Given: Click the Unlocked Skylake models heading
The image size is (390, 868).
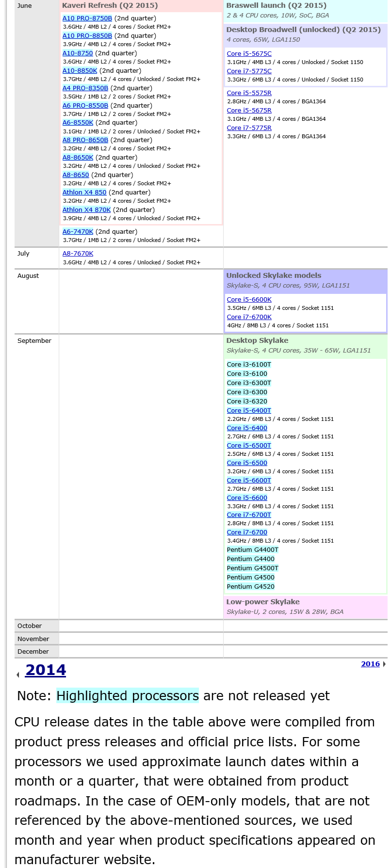Looking at the screenshot, I should pyautogui.click(x=274, y=275).
